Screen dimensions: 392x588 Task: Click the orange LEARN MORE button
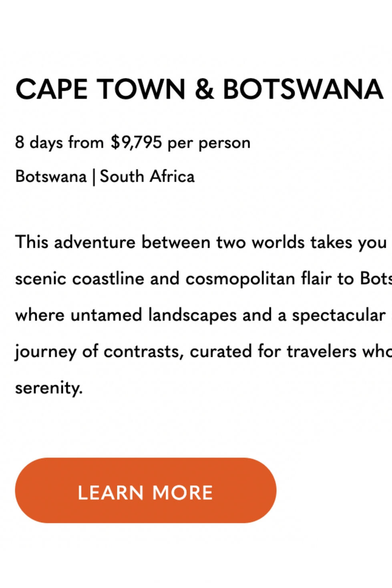click(x=145, y=490)
